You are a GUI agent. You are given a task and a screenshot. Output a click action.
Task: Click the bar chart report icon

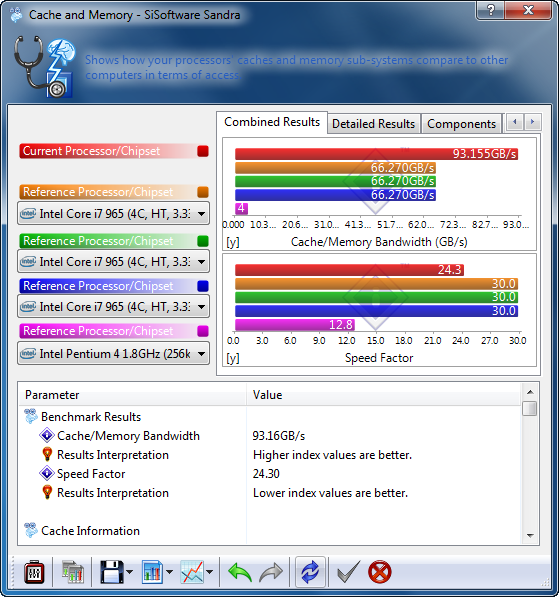point(152,572)
